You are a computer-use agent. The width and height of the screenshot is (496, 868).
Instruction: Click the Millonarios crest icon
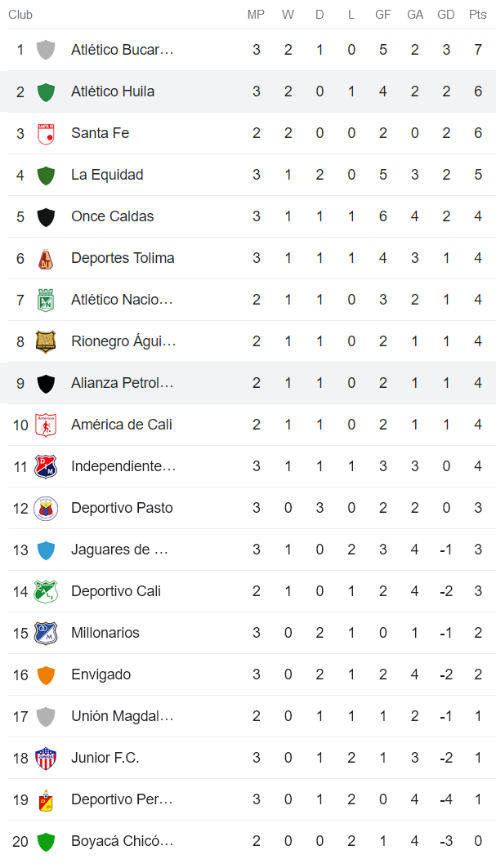pyautogui.click(x=47, y=633)
